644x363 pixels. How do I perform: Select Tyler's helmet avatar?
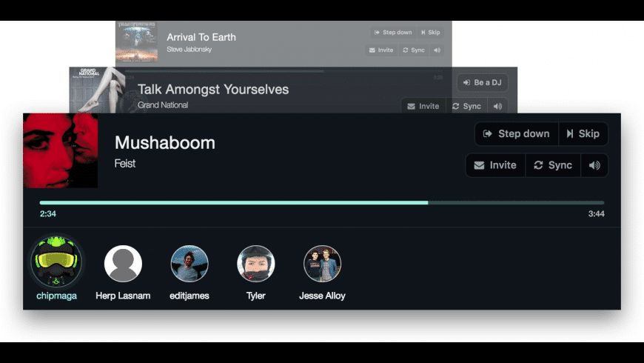point(256,264)
